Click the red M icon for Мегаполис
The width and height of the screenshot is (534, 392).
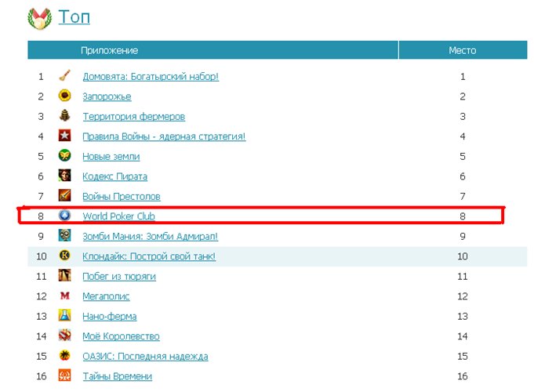(65, 296)
